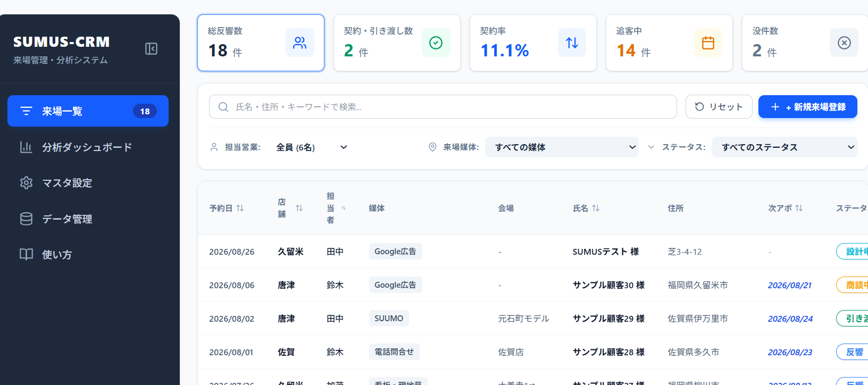868x385 pixels.
Task: Click the search magnifier icon
Action: 223,107
